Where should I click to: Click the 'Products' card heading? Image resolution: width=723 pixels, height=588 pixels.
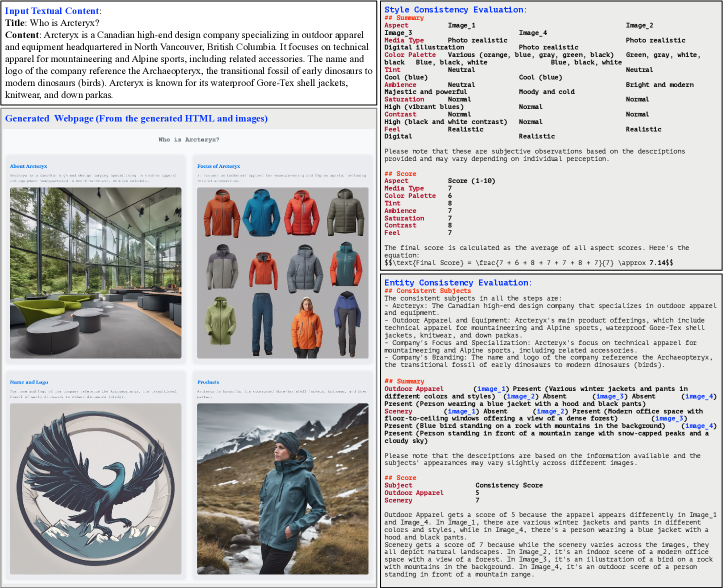[x=208, y=382]
